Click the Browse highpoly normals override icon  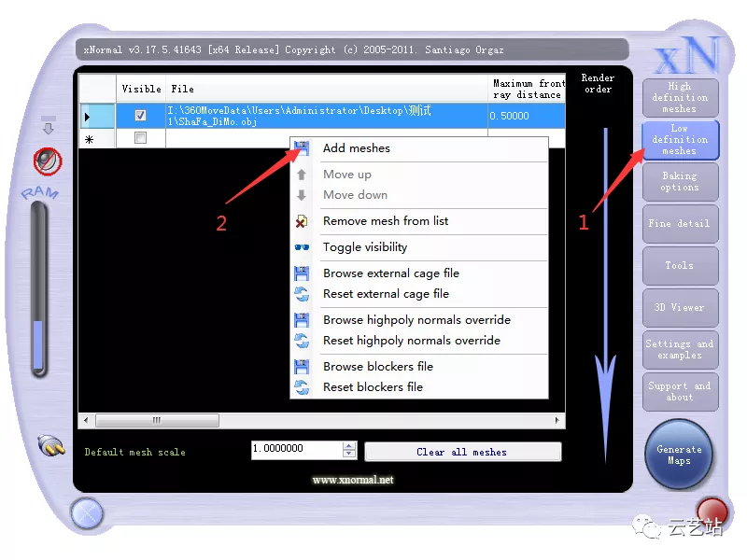[302, 320]
